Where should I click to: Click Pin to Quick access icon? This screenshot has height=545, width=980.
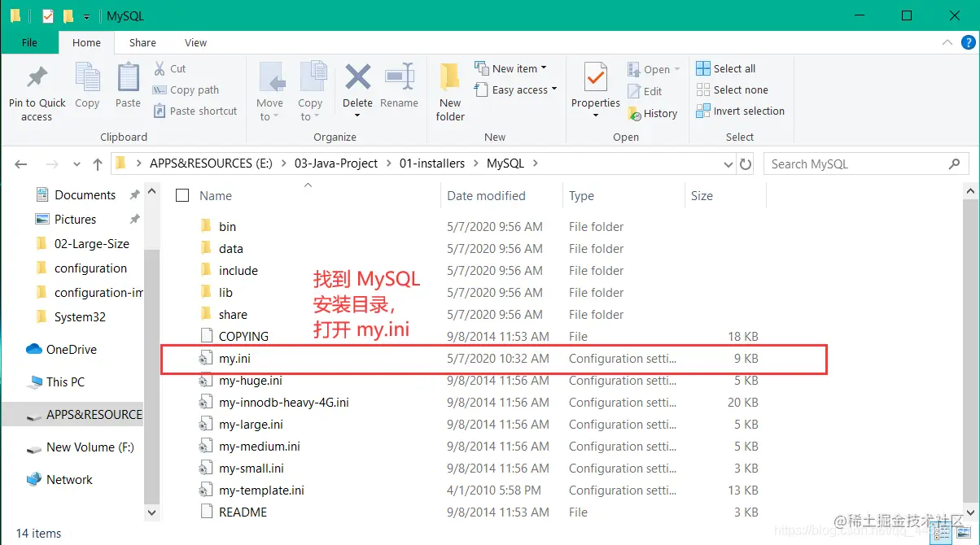(x=37, y=78)
